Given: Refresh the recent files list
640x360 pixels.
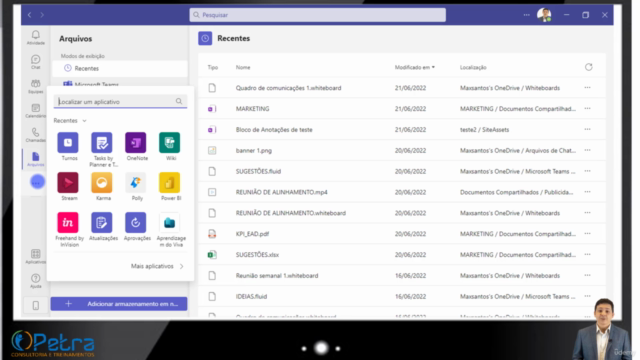Looking at the screenshot, I should (x=588, y=67).
